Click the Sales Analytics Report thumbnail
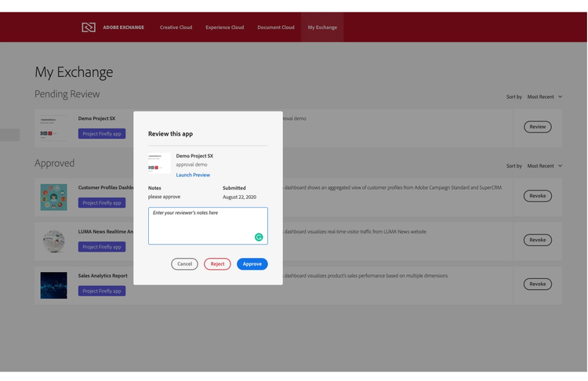The width and height of the screenshot is (588, 381). [x=53, y=285]
